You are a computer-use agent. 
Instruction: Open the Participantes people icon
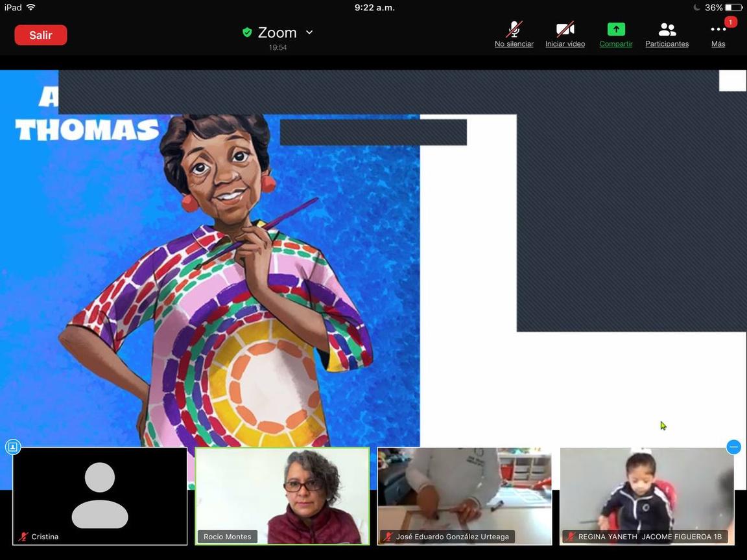667,30
